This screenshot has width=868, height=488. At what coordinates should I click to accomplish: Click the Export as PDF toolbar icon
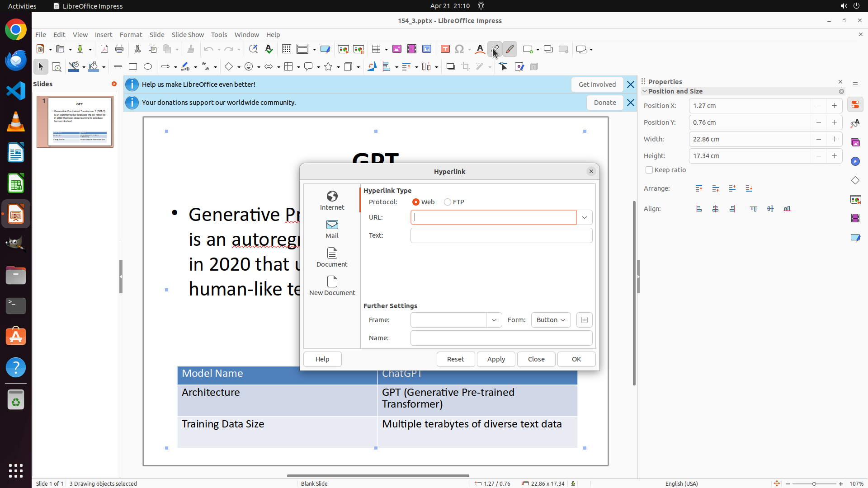[104, 49]
